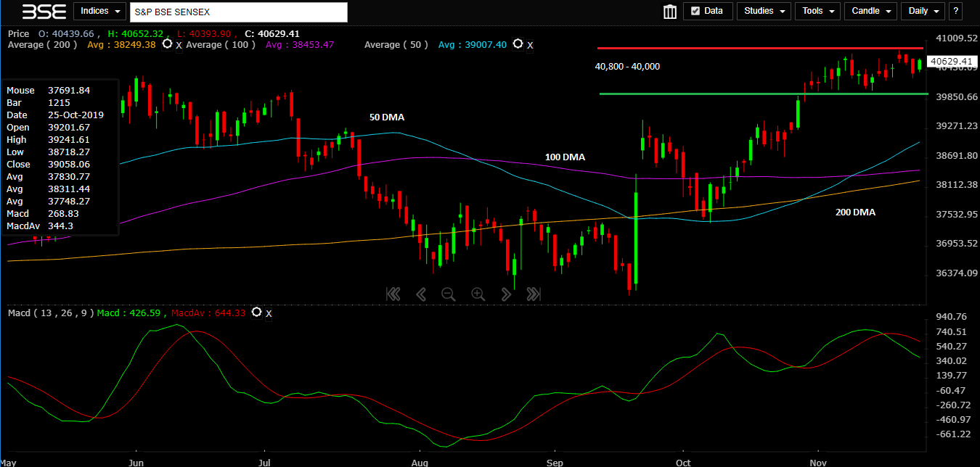Remove the Average (50) study

pyautogui.click(x=530, y=45)
